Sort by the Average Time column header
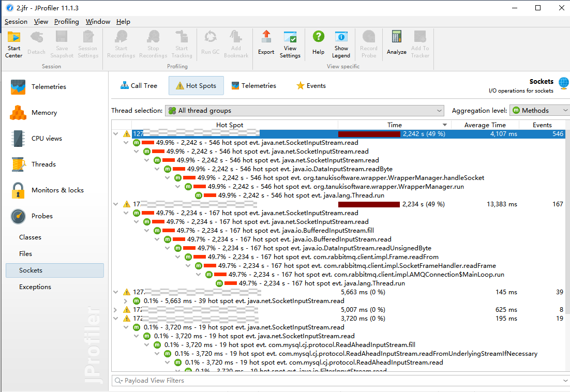570x392 pixels. coord(485,125)
